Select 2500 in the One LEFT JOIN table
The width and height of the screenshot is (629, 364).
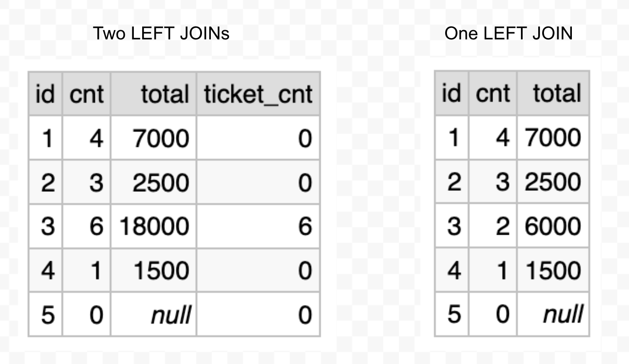pyautogui.click(x=553, y=182)
